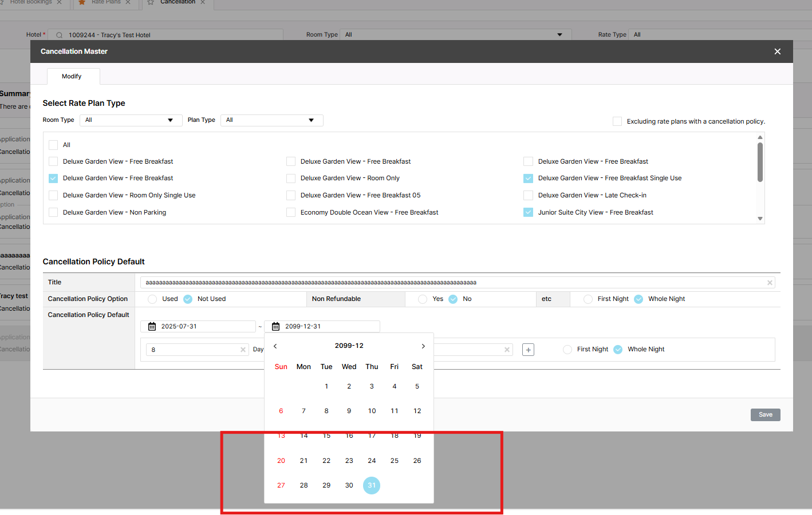Select First Night beside the plus button
Image resolution: width=812 pixels, height=515 pixels.
(567, 349)
